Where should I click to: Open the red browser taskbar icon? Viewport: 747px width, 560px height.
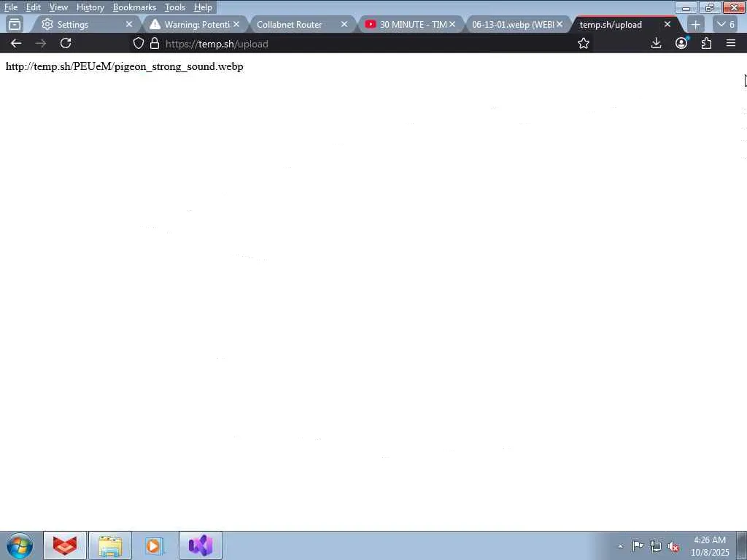click(x=65, y=545)
